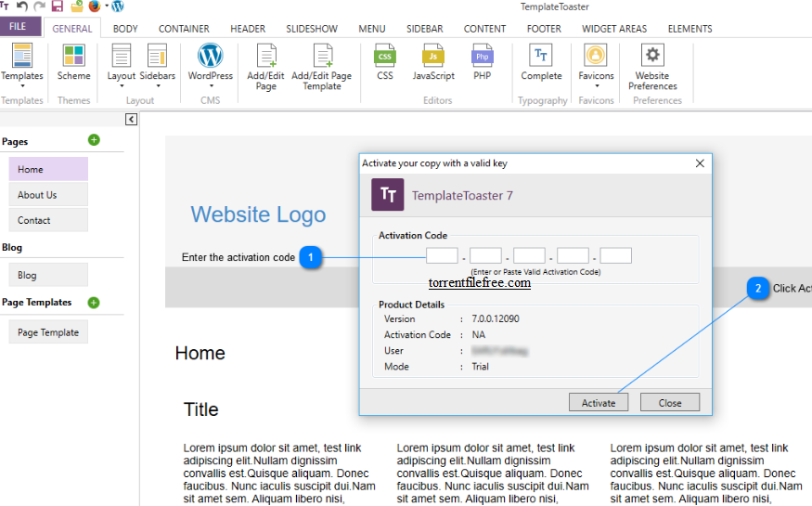The height and width of the screenshot is (506, 812).
Task: Click the Redo icon in title bar
Action: coord(39,6)
